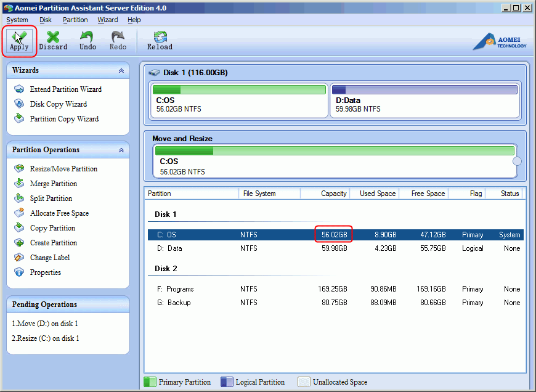Open the Partition menu
Image resolution: width=536 pixels, height=392 pixels.
tap(75, 20)
